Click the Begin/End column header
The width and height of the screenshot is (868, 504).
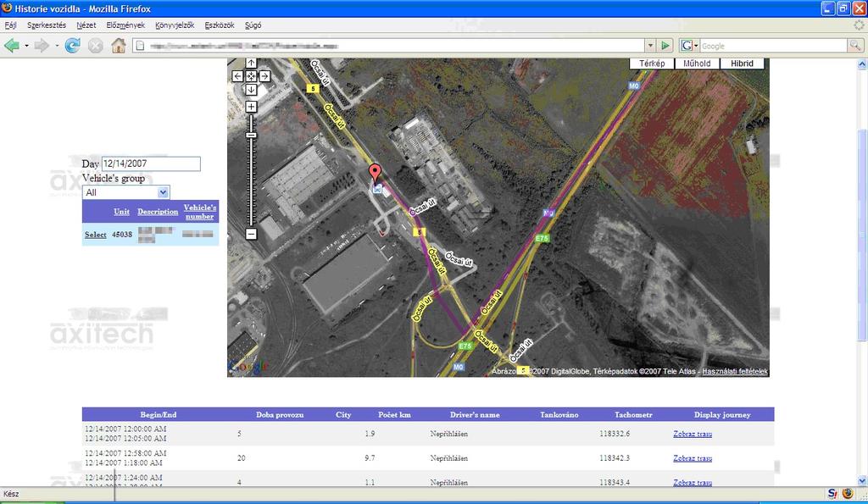pos(159,415)
